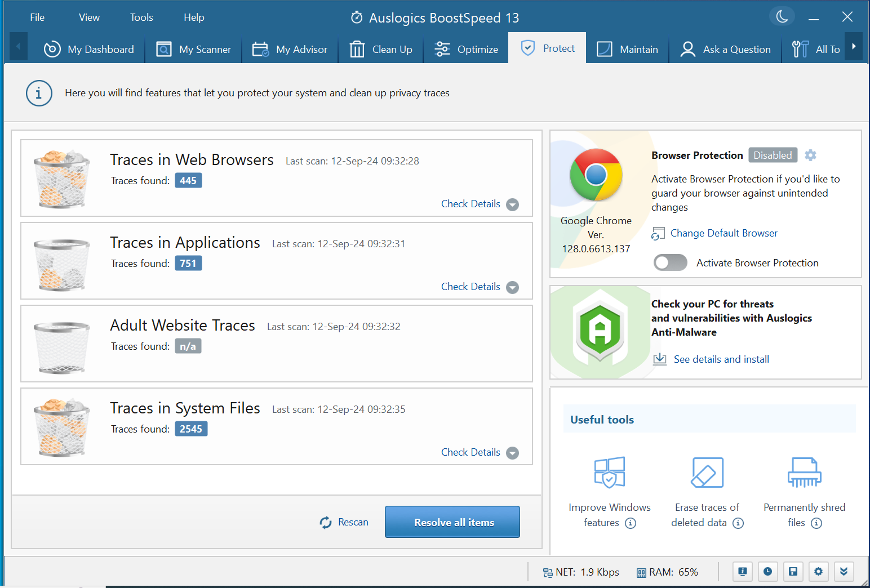Click the System Files trash bin icon
Image resolution: width=870 pixels, height=588 pixels.
click(61, 427)
